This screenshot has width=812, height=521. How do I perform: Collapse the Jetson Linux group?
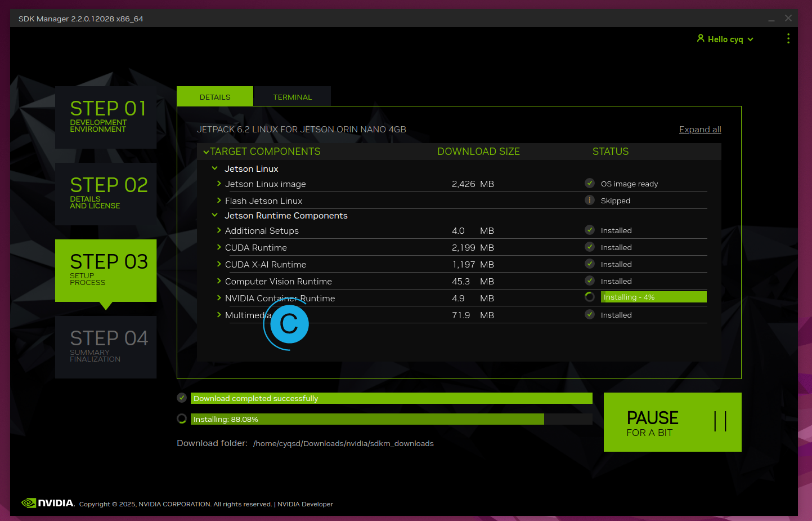pos(214,168)
